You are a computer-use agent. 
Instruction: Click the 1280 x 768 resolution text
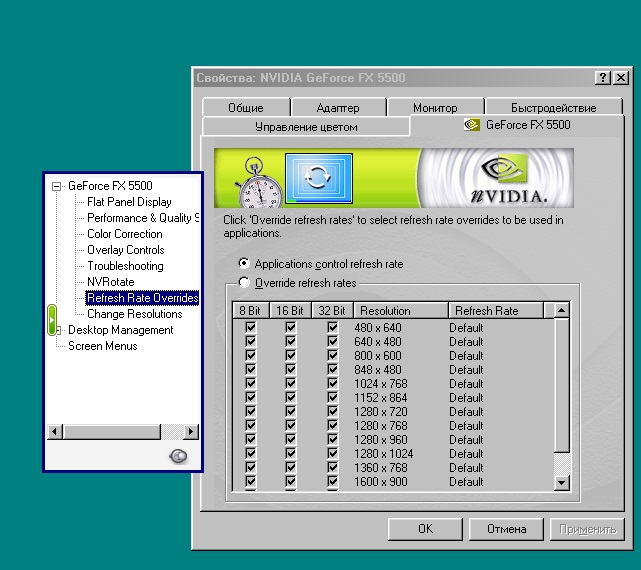pos(381,425)
